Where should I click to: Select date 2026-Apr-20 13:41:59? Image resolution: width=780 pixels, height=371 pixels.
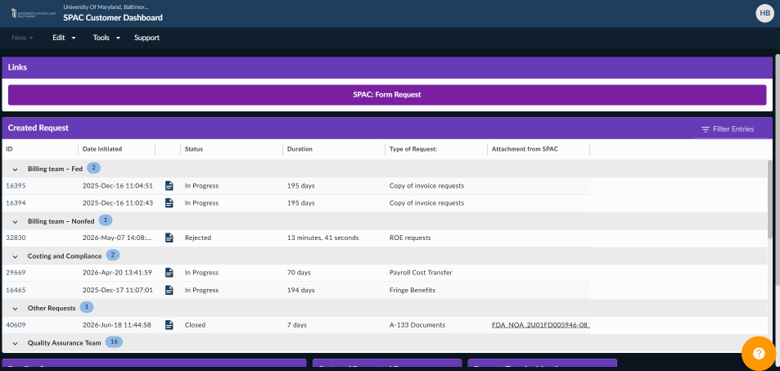[x=117, y=273]
